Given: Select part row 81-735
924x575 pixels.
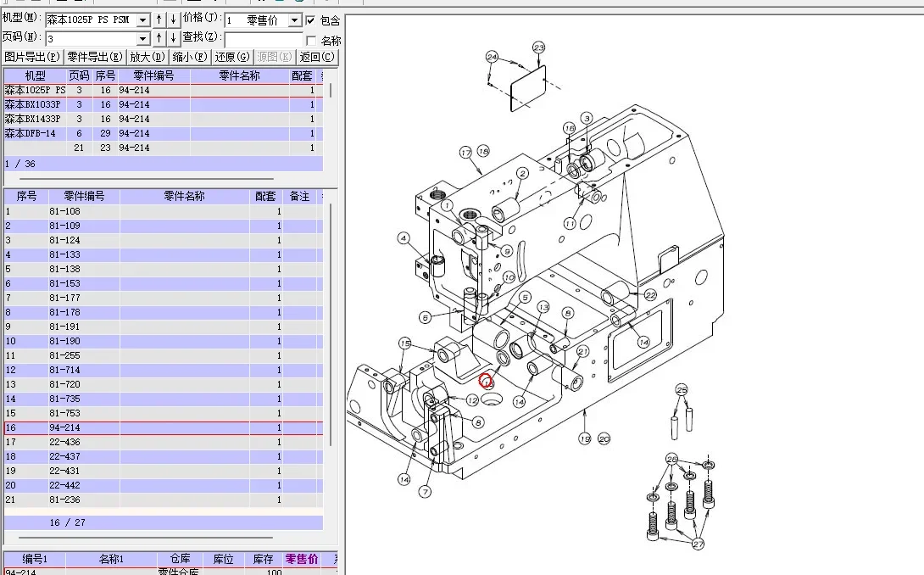Looking at the screenshot, I should pyautogui.click(x=164, y=399).
